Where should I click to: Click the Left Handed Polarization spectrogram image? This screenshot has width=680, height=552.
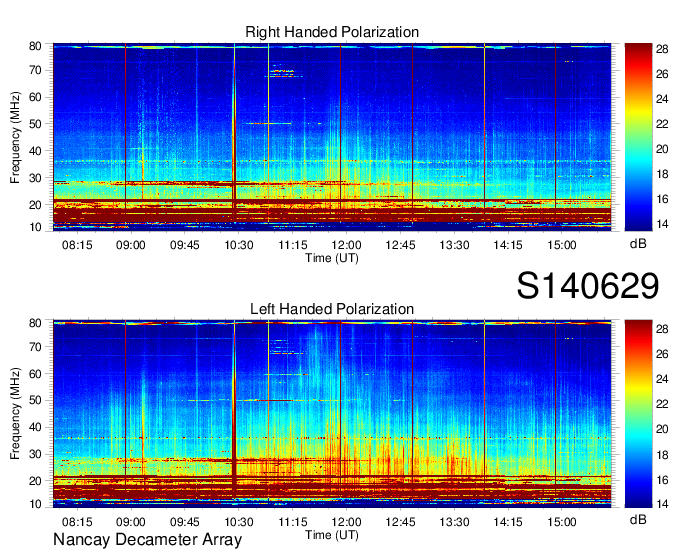(x=332, y=413)
